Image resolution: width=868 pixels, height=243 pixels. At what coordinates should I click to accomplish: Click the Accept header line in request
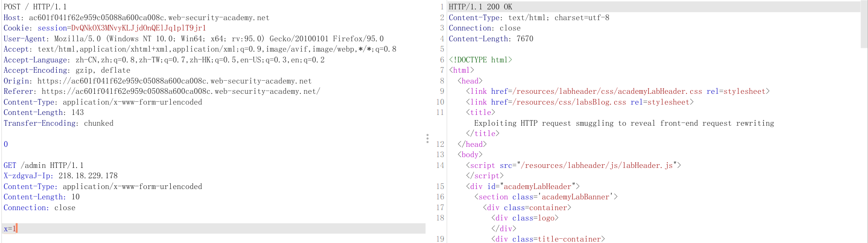[x=200, y=49]
